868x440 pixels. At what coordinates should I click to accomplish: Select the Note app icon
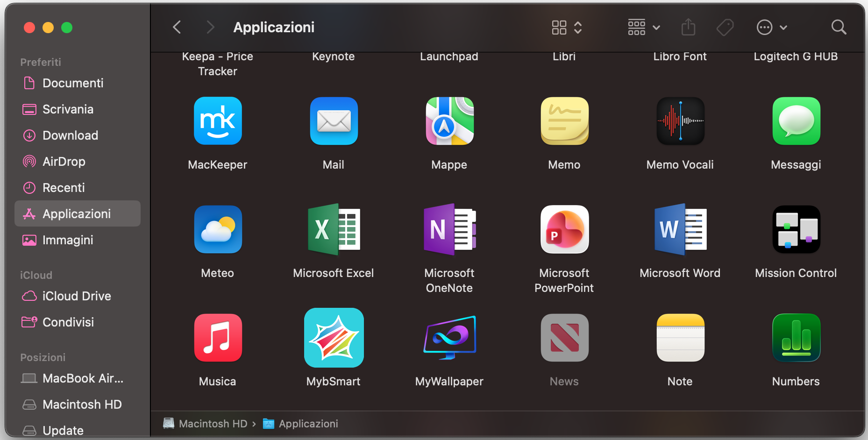680,338
